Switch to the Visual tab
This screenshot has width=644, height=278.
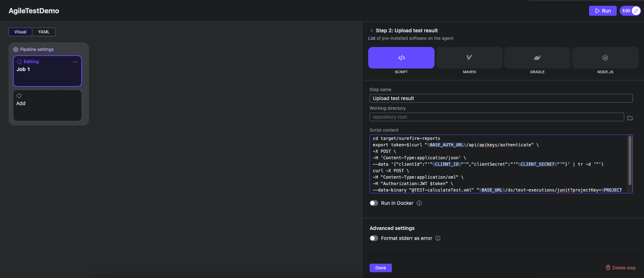(x=20, y=32)
